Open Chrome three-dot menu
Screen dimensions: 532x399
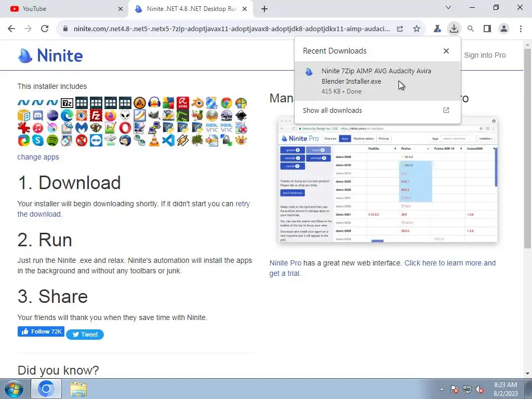[521, 29]
